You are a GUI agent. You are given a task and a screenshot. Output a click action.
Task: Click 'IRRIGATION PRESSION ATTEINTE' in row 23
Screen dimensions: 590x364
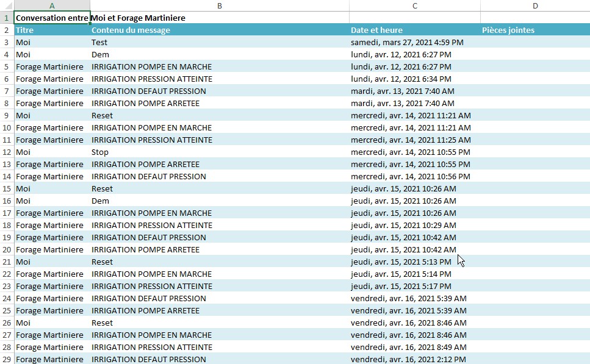[152, 286]
